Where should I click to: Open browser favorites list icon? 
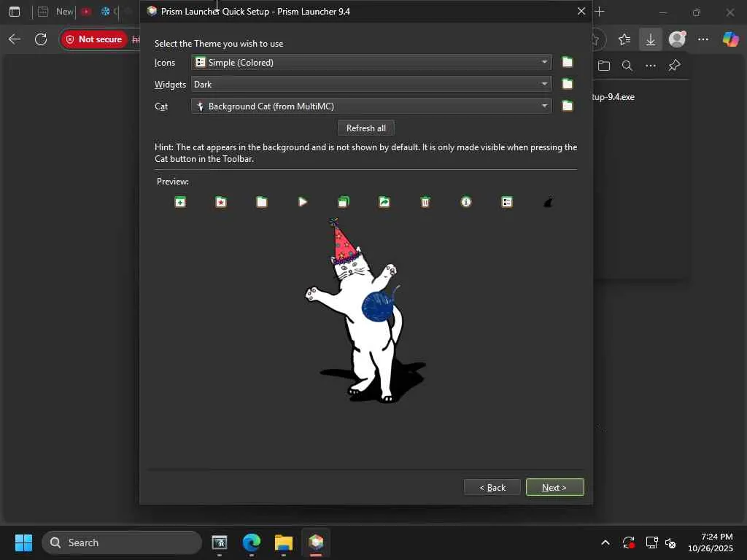(624, 39)
